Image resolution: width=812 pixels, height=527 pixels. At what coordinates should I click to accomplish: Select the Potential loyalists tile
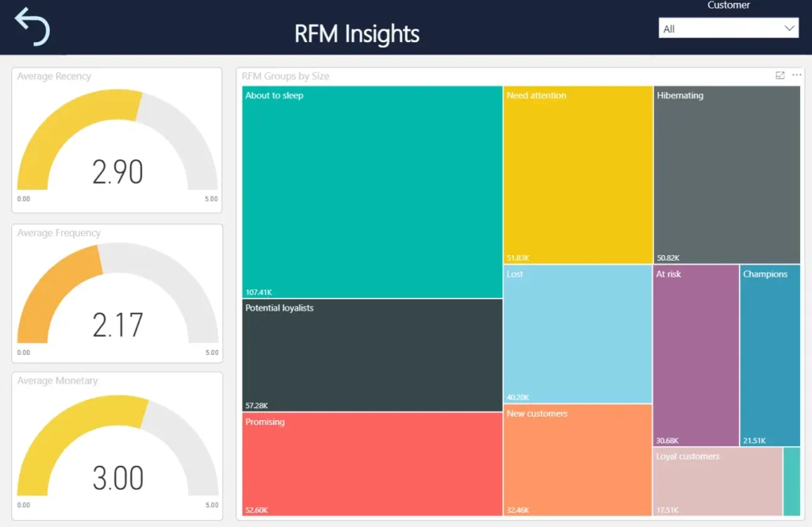tap(372, 354)
